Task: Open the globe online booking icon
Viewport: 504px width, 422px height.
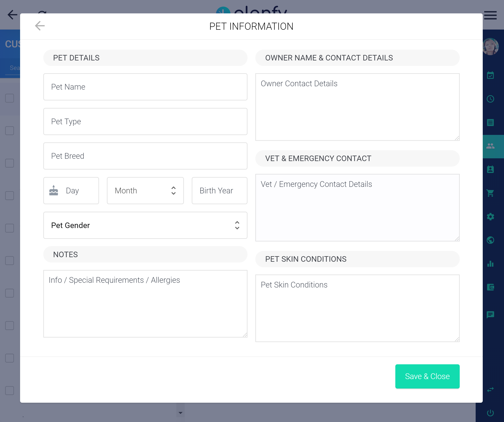Action: tap(491, 240)
